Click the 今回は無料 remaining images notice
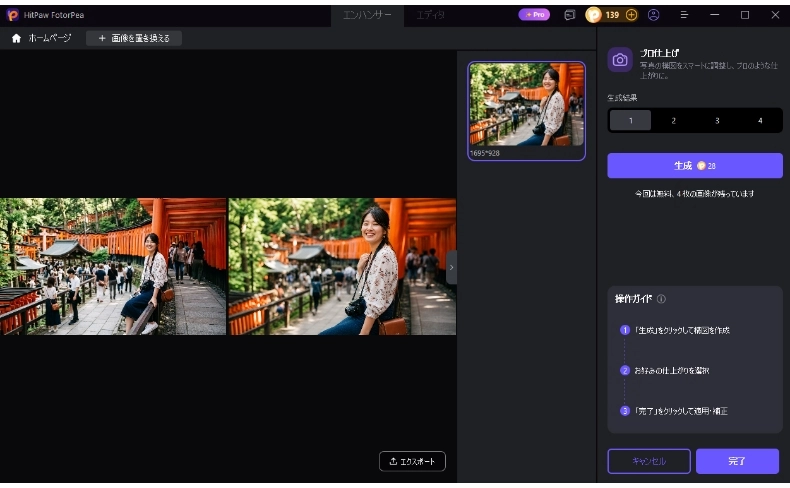790x488 pixels. pyautogui.click(x=695, y=194)
